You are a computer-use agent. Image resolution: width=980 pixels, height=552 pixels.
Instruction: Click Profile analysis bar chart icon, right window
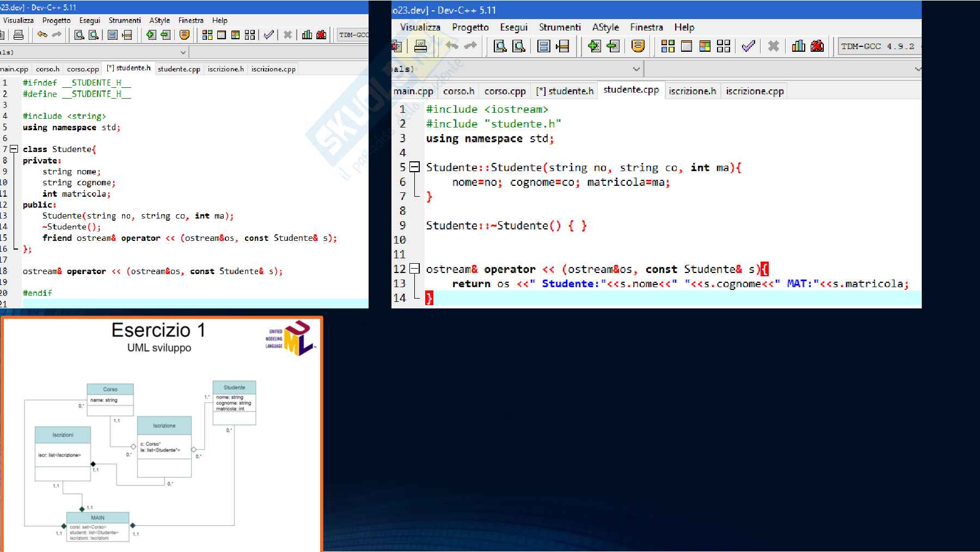pos(798,46)
